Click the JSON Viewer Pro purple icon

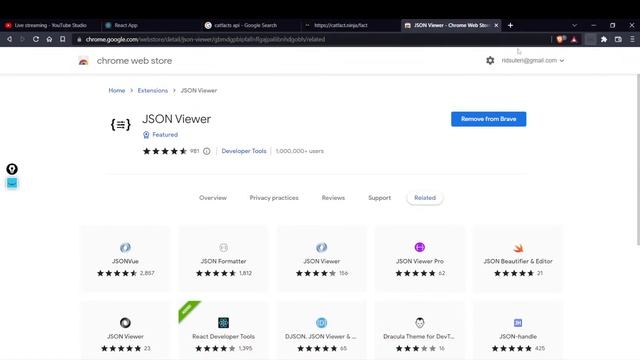point(420,247)
